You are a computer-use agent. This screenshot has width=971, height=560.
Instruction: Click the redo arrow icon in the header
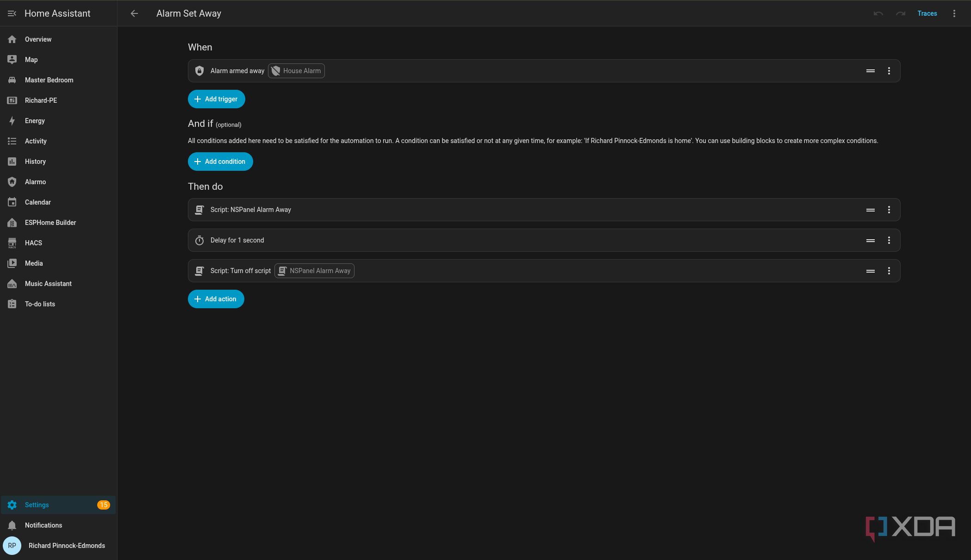900,13
